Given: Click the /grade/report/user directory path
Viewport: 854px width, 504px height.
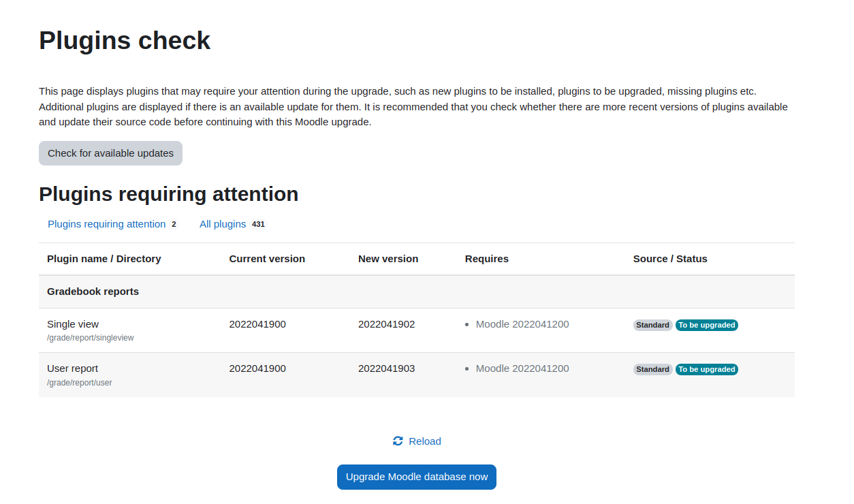Looking at the screenshot, I should pyautogui.click(x=80, y=383).
